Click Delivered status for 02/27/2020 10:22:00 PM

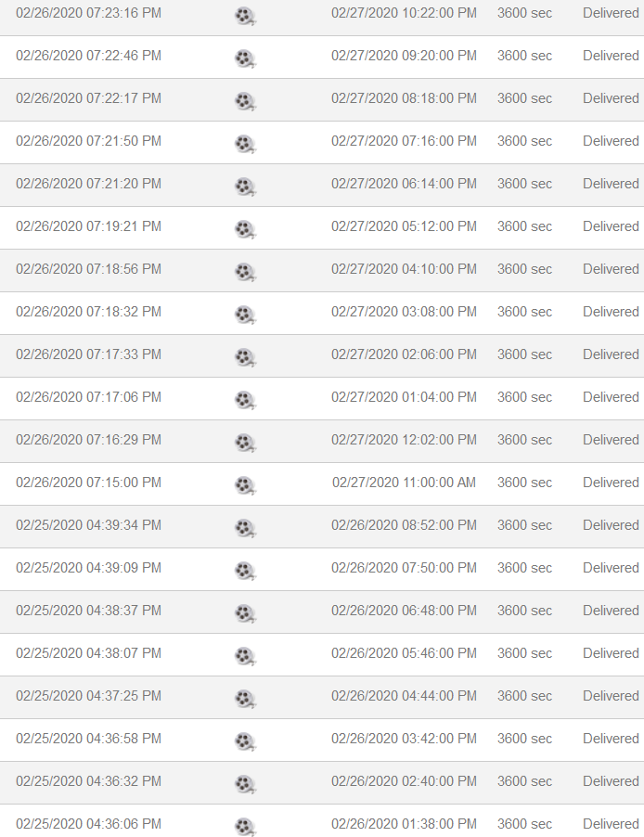pyautogui.click(x=611, y=13)
